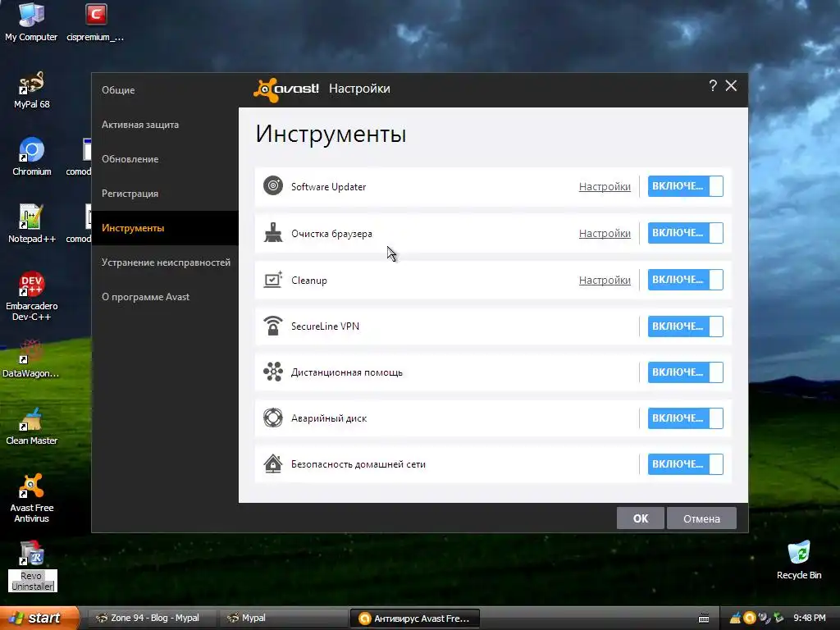This screenshot has width=840, height=630.
Task: Open the Общие settings section
Action: 165,90
